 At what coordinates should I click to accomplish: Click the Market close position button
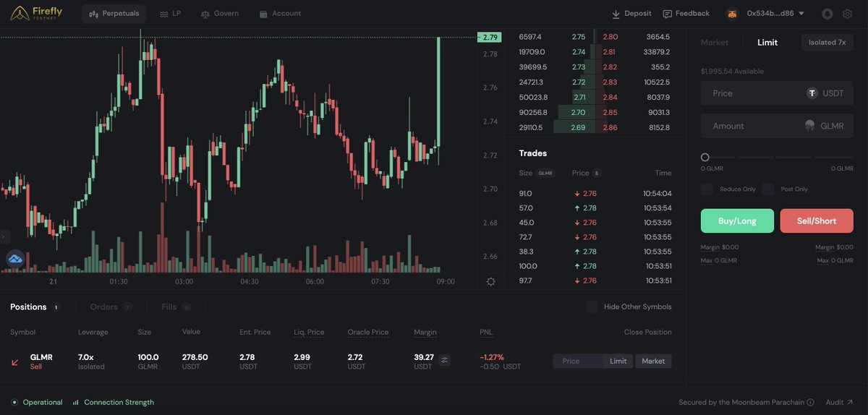coord(653,361)
